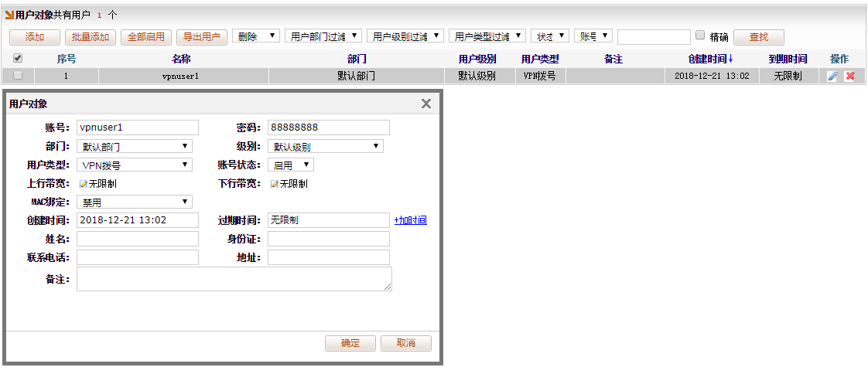The width and height of the screenshot is (868, 374).
Task: Click the +加时间 link
Action: pyautogui.click(x=410, y=220)
